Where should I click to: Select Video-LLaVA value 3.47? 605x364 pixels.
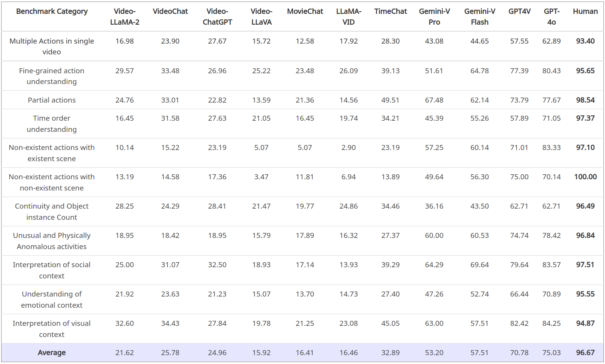click(261, 177)
